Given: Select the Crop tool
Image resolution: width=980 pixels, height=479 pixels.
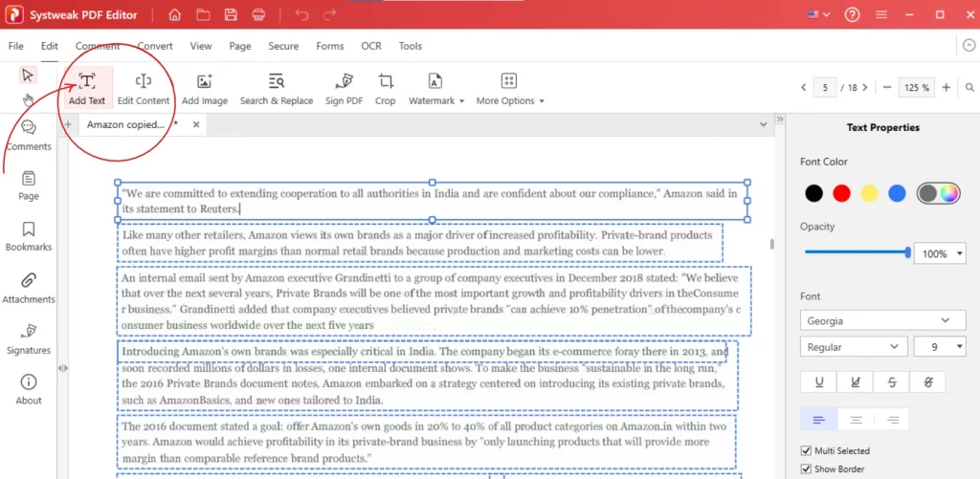Looking at the screenshot, I should tap(385, 88).
